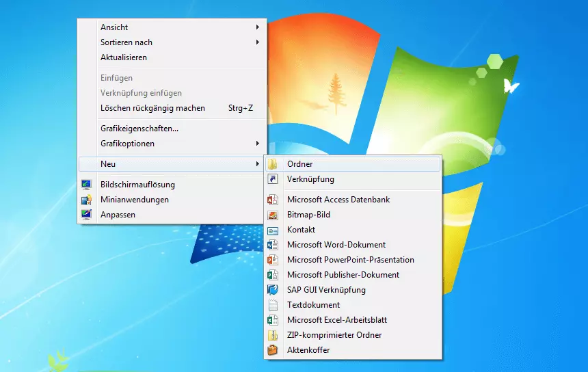
Task: Choose Microsoft Excel-Arbeitsblatt
Action: click(x=353, y=319)
